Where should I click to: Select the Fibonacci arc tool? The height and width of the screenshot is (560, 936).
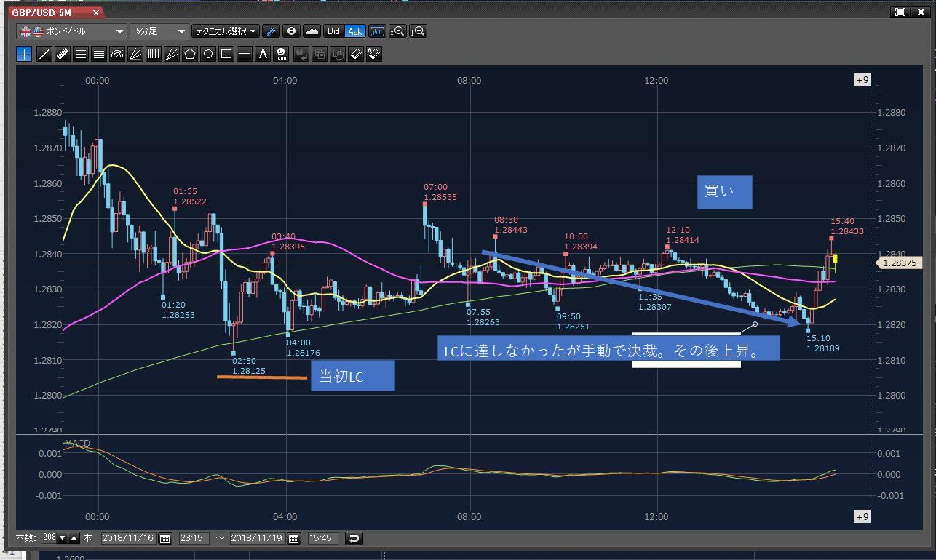coord(117,54)
